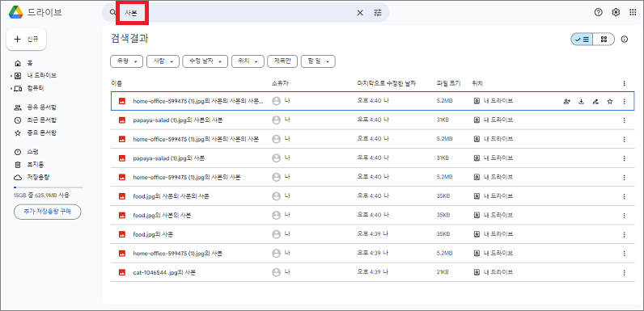The image size is (644, 311).
Task: Select file cat-1046544 .jpg의 사본
Action: tap(372, 272)
